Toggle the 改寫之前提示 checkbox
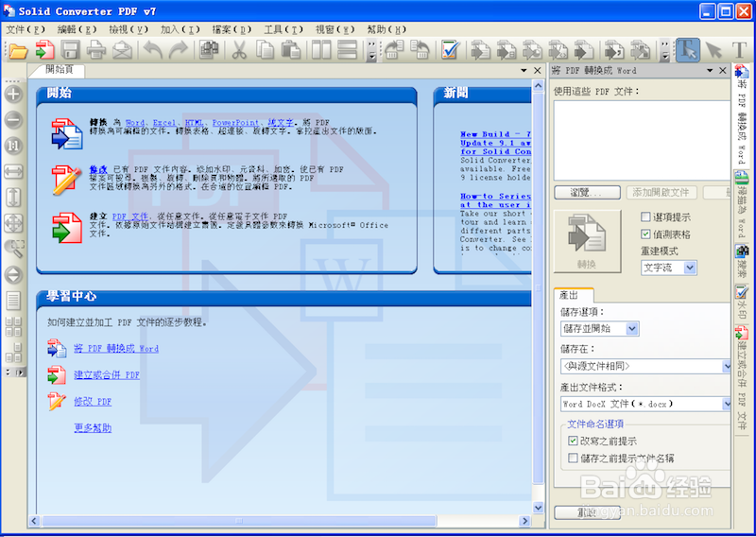 click(x=573, y=441)
